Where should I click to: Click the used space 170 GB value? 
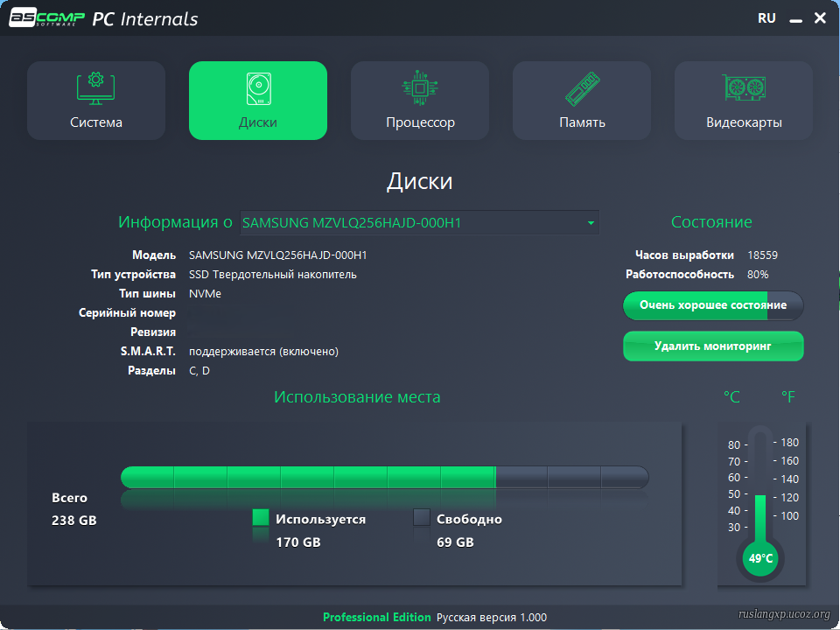coord(298,542)
